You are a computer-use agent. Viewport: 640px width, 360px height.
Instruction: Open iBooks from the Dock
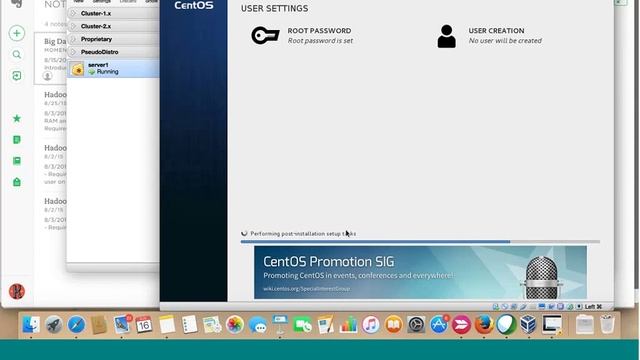[x=393, y=325]
